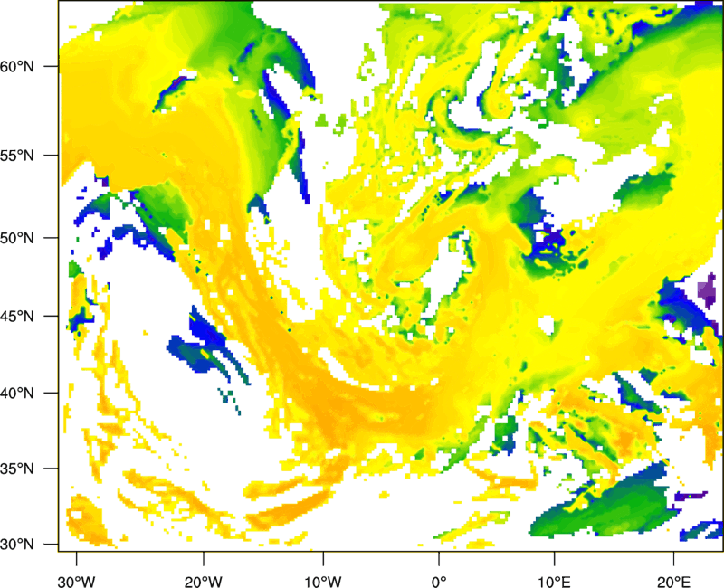Viewport: 724px width, 588px height.
Task: Click the 30°W longitude label
Action: pyautogui.click(x=76, y=582)
